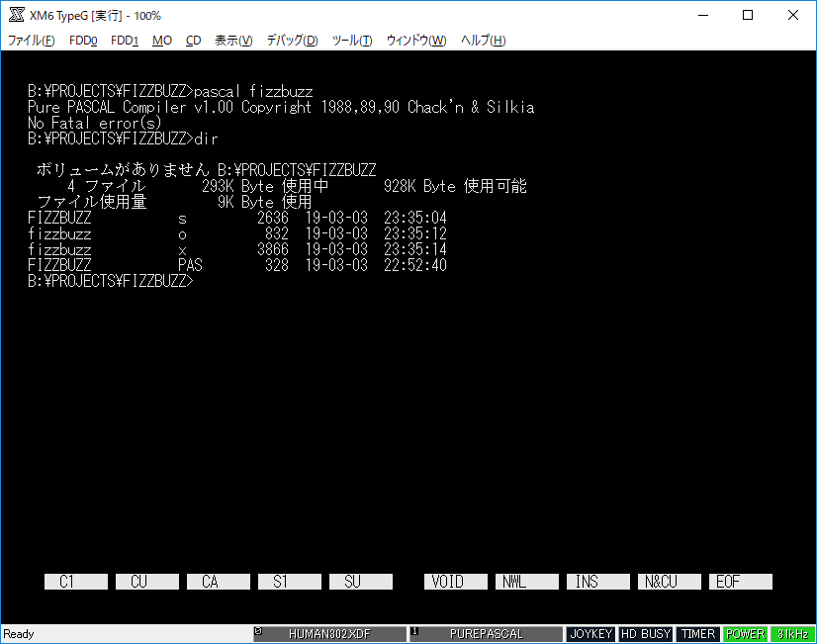817x644 pixels.
Task: Click the 'ボリュームがありません' volume line
Action: click(207, 170)
